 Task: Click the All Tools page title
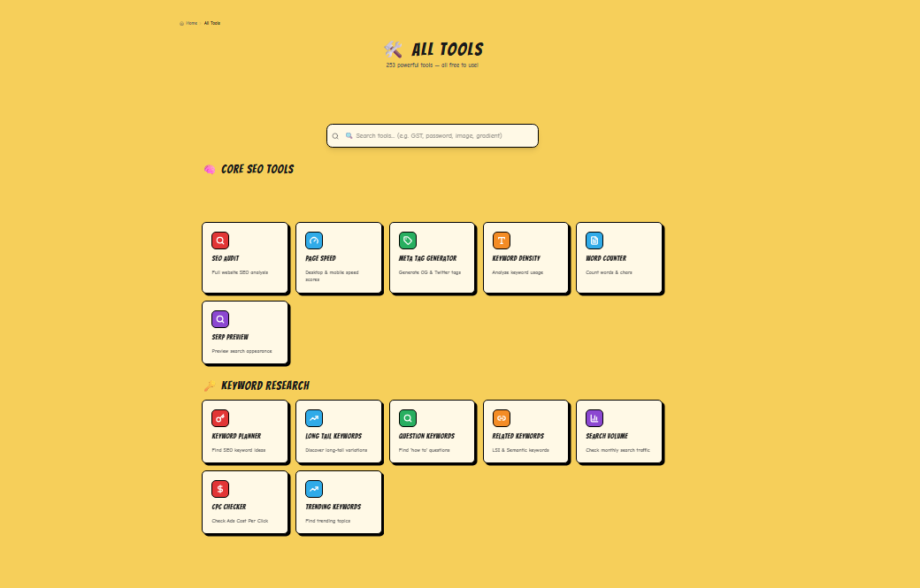[x=447, y=50]
